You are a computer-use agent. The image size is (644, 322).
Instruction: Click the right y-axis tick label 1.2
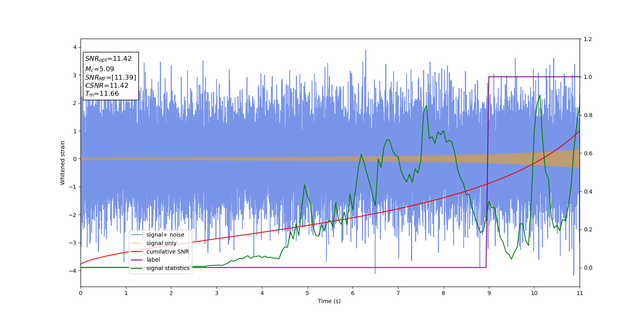pyautogui.click(x=588, y=39)
